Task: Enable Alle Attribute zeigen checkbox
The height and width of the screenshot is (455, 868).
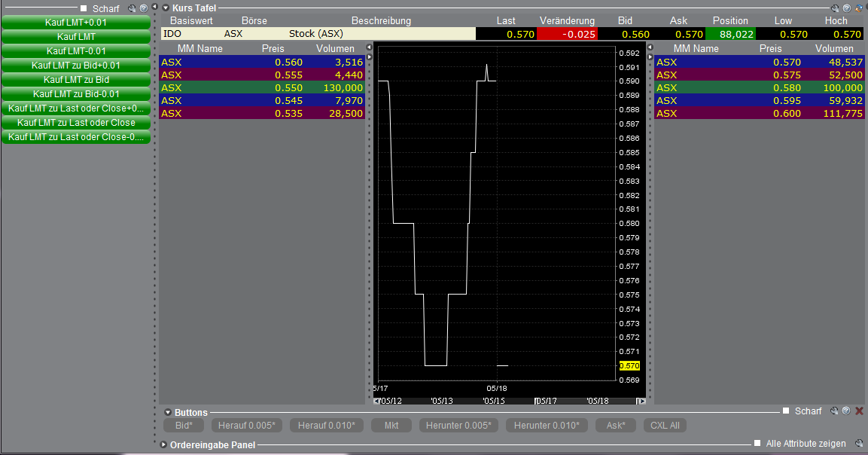Action: (x=757, y=443)
